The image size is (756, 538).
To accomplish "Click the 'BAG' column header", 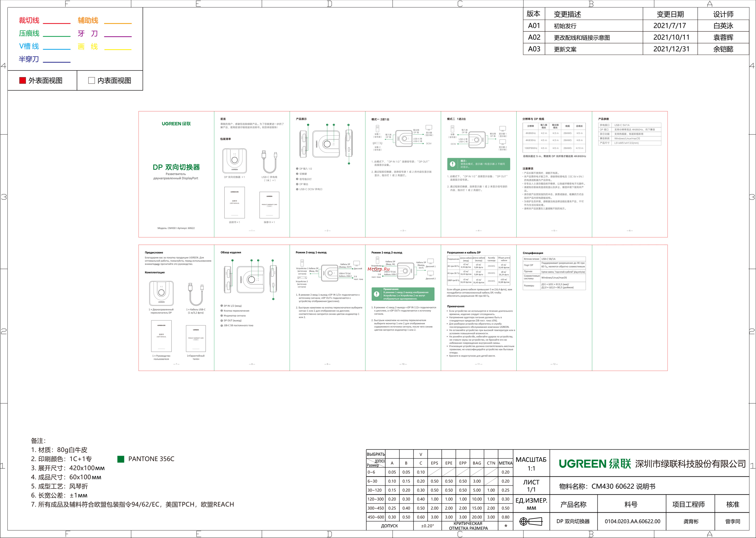I will pos(477,463).
